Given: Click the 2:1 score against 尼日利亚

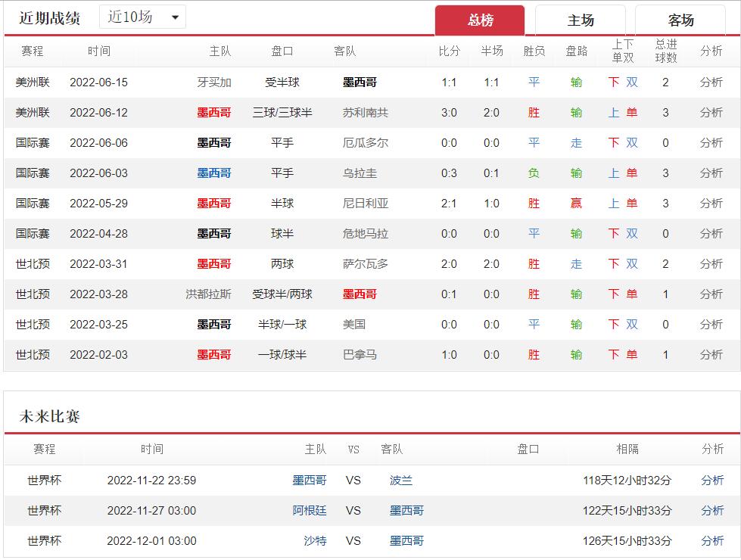Looking at the screenshot, I should (449, 204).
